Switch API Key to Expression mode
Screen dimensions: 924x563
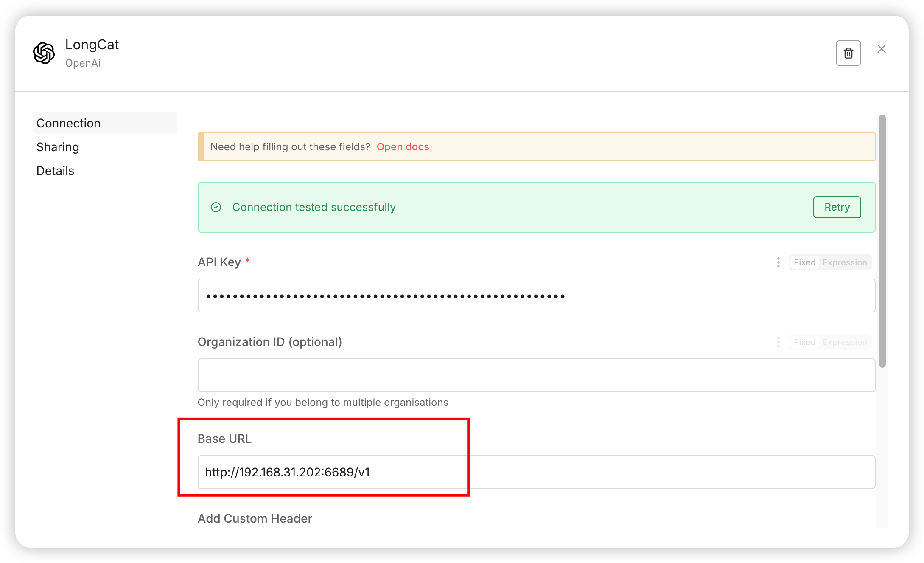point(844,262)
